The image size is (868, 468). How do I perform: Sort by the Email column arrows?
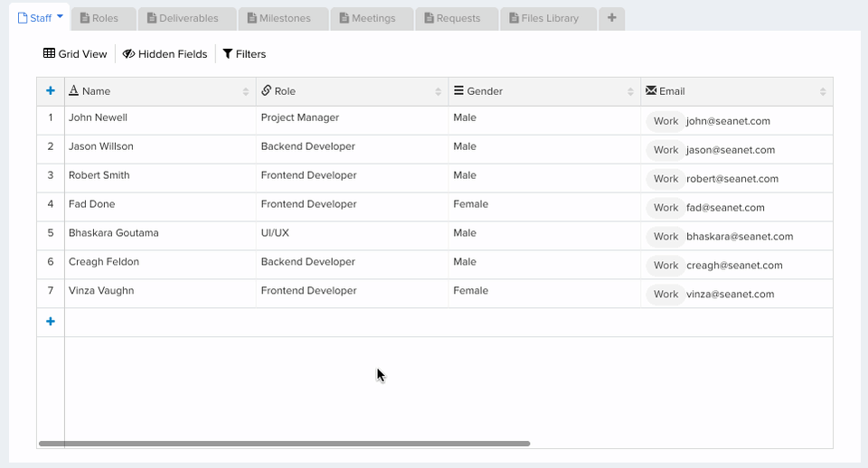(823, 92)
